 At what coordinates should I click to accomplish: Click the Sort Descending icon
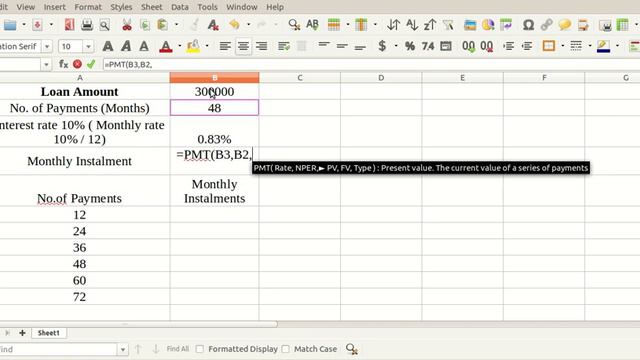430,25
